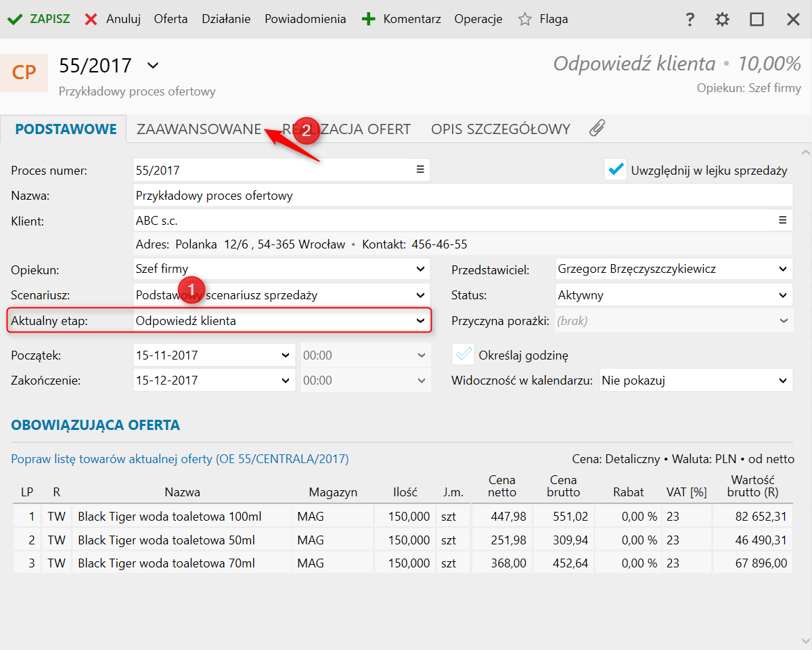812x650 pixels.
Task: Click the Początek time dropdown 00:00
Action: [x=365, y=355]
